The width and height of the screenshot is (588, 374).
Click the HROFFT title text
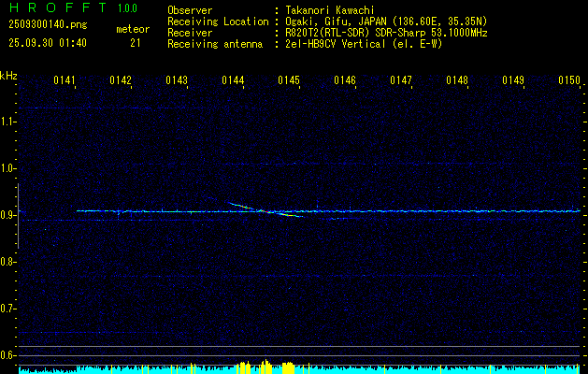click(58, 7)
